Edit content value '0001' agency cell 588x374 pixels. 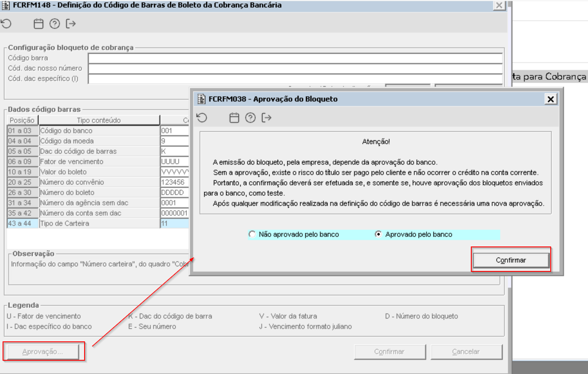coord(175,203)
